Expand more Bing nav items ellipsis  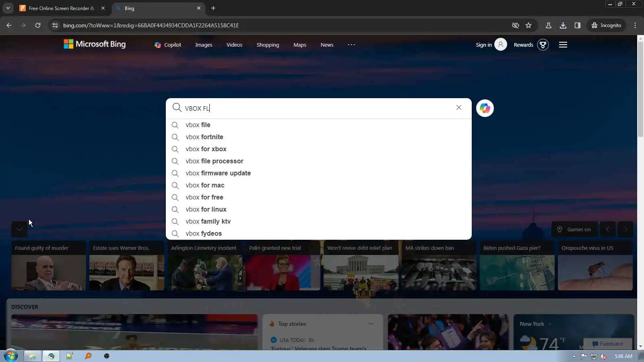pyautogui.click(x=351, y=45)
